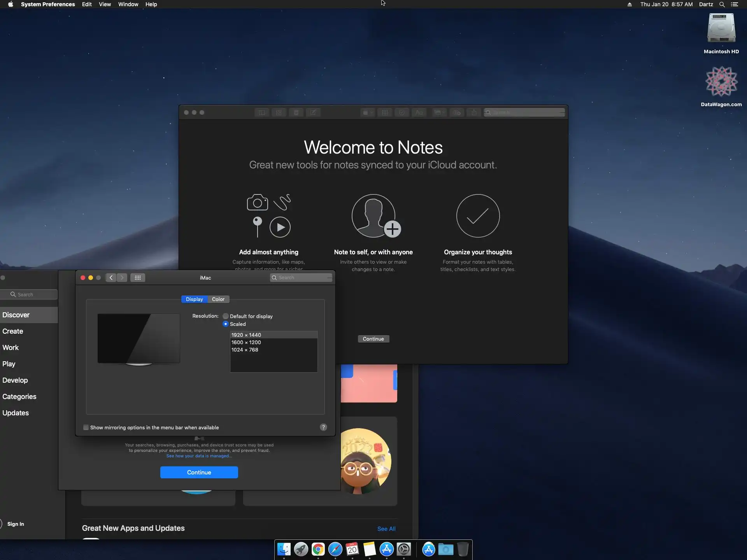Choose 1024 × 768 resolution in list
The image size is (747, 560).
point(245,350)
